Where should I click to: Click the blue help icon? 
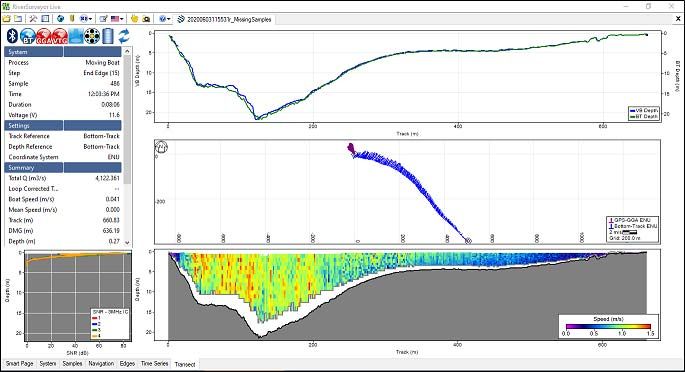[x=162, y=19]
